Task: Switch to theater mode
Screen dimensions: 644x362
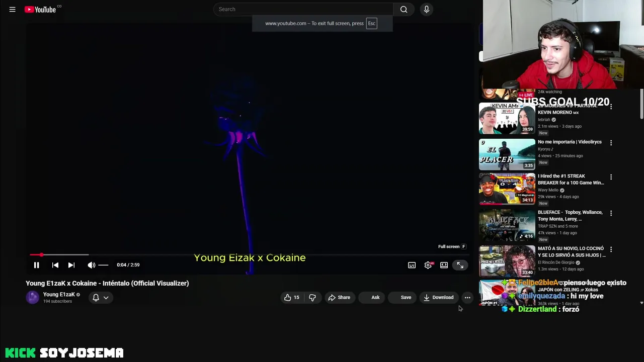Action: [x=444, y=265]
